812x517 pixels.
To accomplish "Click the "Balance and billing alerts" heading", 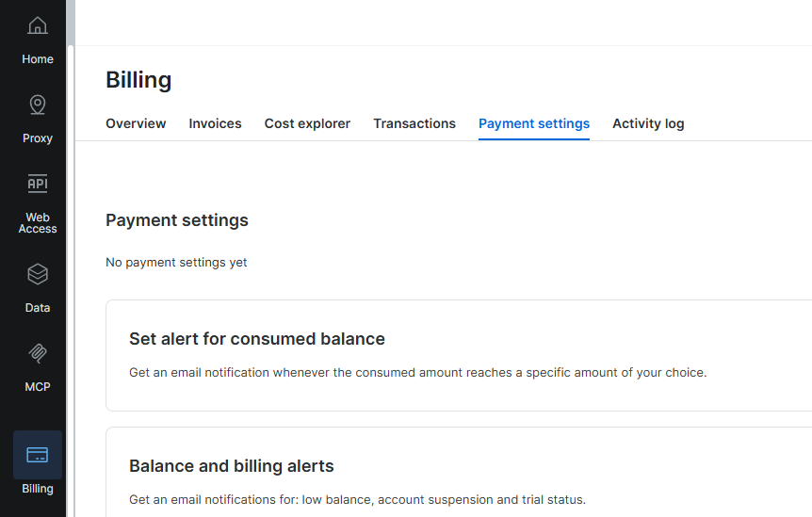I will pyautogui.click(x=232, y=466).
